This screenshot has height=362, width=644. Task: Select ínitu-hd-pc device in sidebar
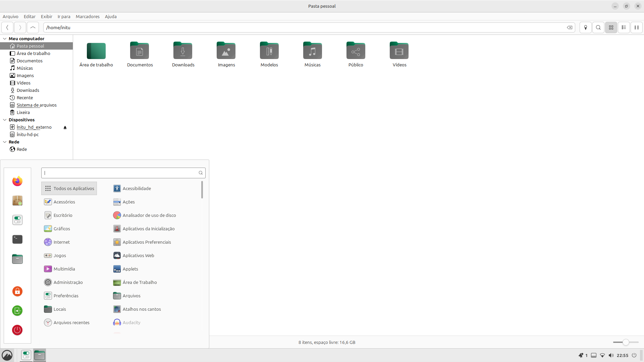pyautogui.click(x=36, y=134)
